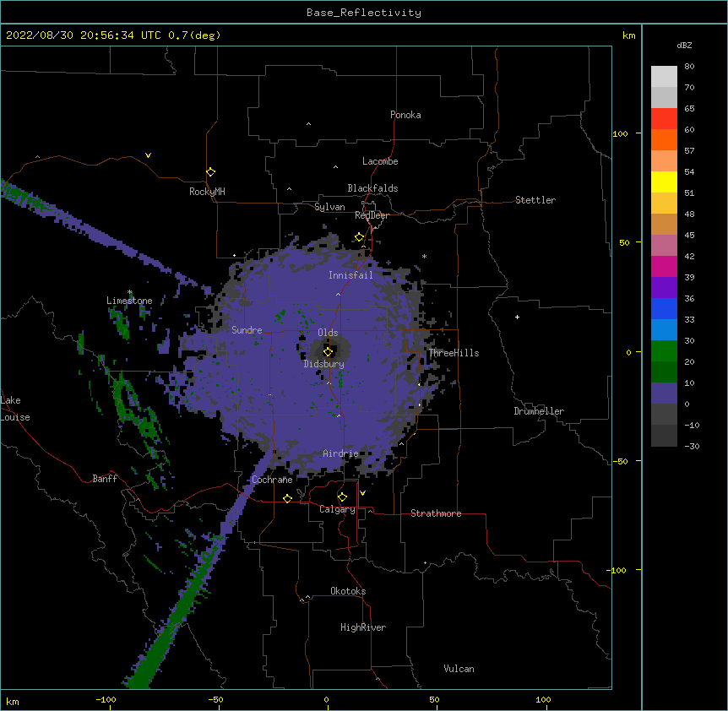Click the yellow diamond marker above Calgary label

(x=342, y=497)
